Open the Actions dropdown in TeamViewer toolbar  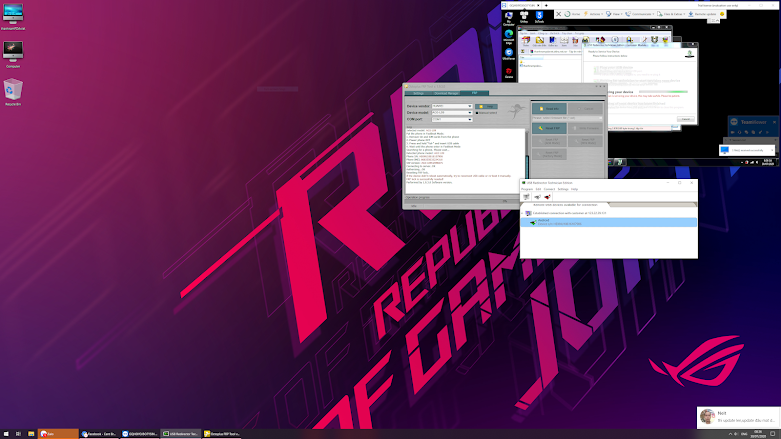click(x=594, y=14)
